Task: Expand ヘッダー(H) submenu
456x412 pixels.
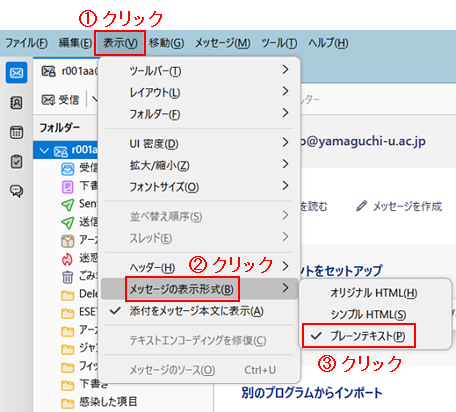Action: tap(200, 267)
